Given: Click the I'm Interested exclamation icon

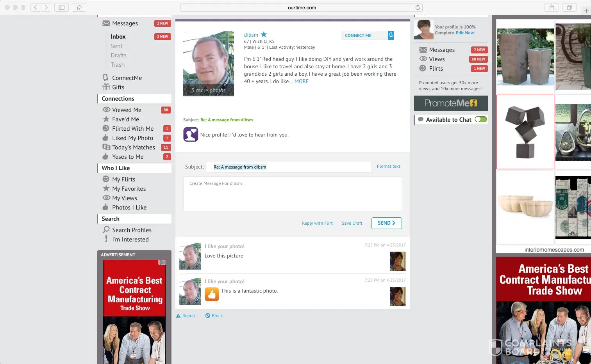Looking at the screenshot, I should 106,239.
